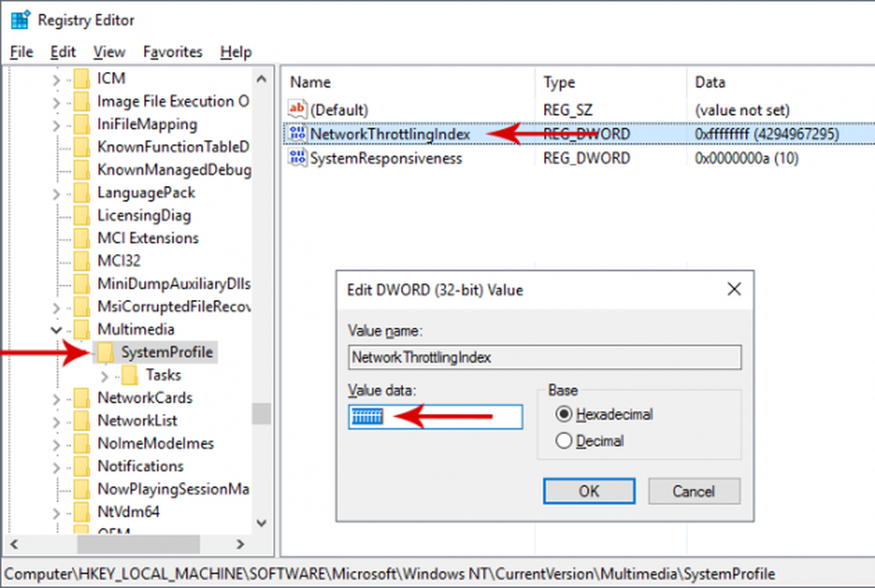This screenshot has width=875, height=588.
Task: Click the Tasks folder icon
Action: (x=130, y=376)
